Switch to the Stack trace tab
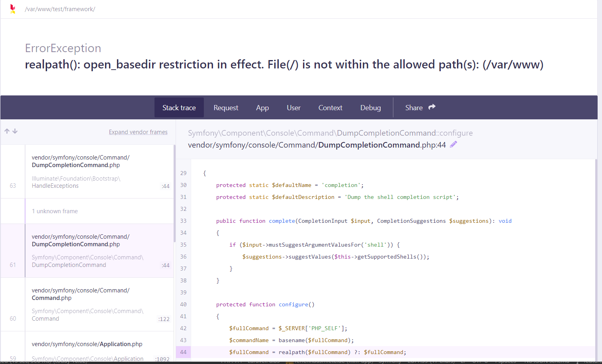 click(x=179, y=107)
